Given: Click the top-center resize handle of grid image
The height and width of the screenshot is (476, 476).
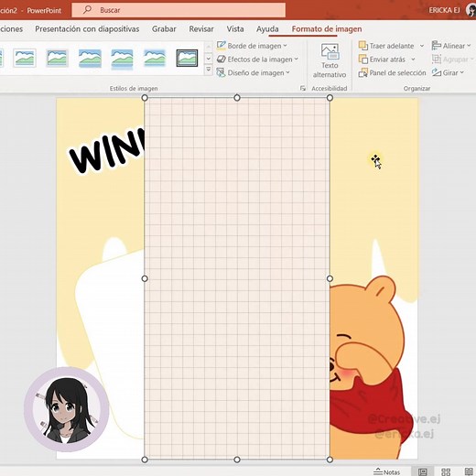Looking at the screenshot, I should pyautogui.click(x=237, y=98).
